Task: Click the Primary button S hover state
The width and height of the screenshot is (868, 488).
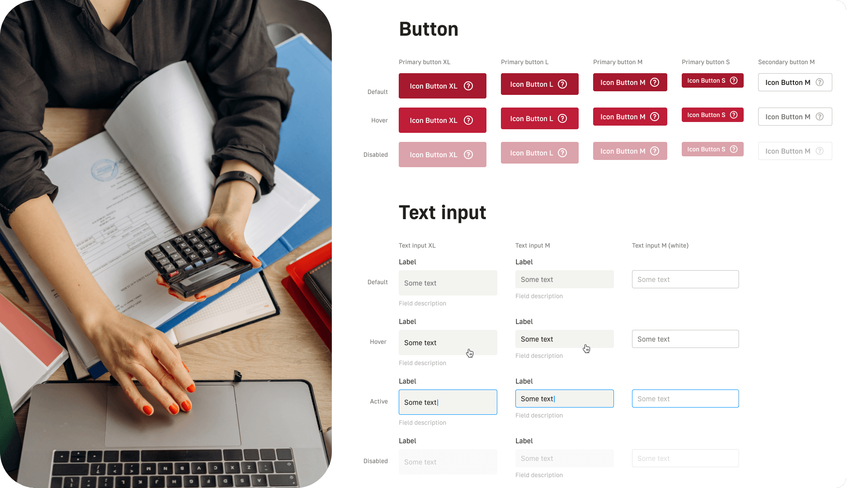Action: pyautogui.click(x=713, y=114)
